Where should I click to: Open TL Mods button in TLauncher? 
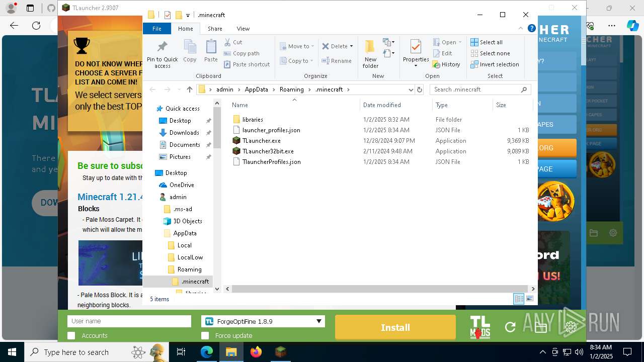point(480,327)
